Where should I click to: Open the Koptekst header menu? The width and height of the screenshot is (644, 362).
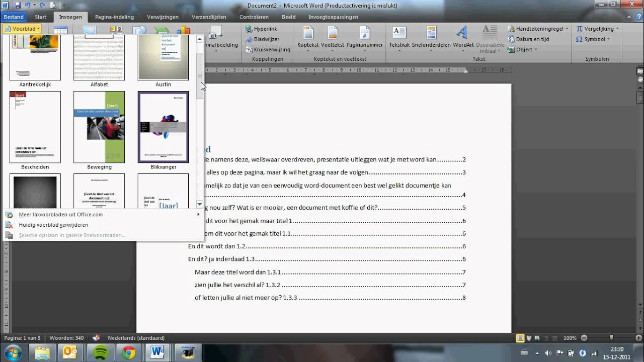(308, 39)
